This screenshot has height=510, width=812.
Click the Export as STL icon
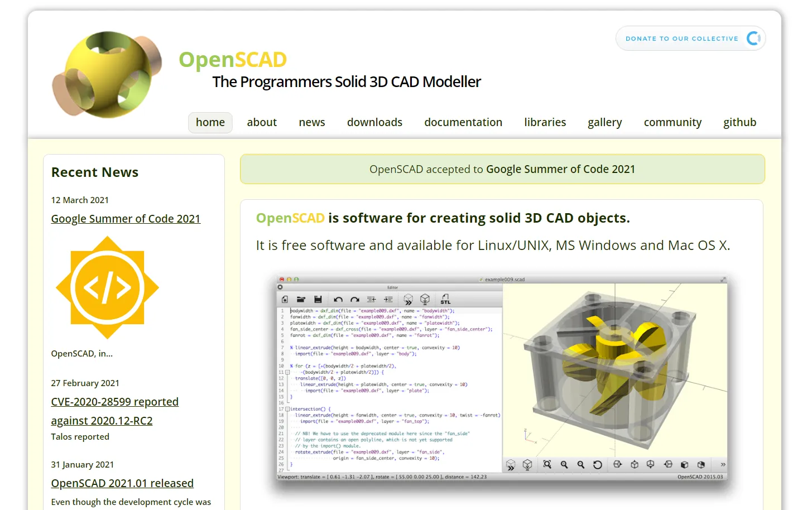pyautogui.click(x=445, y=300)
